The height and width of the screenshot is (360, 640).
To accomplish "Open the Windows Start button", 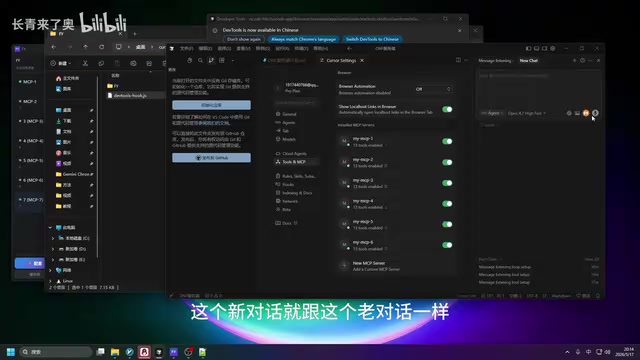I will [11, 352].
